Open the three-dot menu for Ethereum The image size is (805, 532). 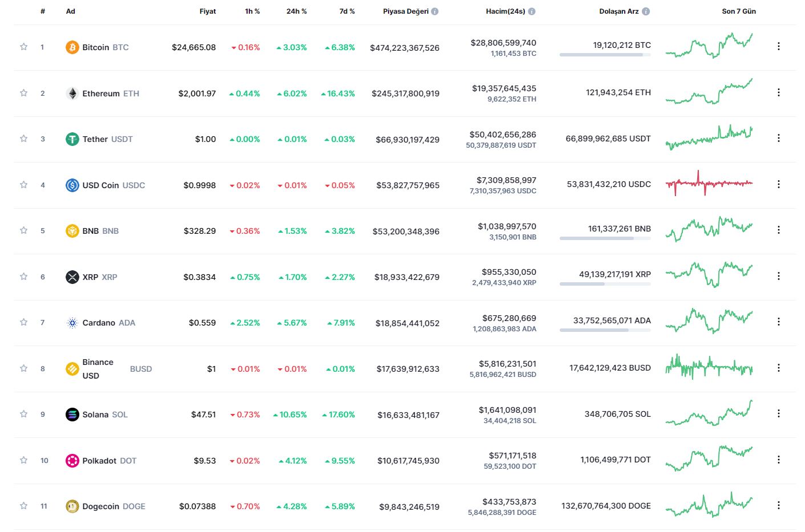pyautogui.click(x=778, y=92)
